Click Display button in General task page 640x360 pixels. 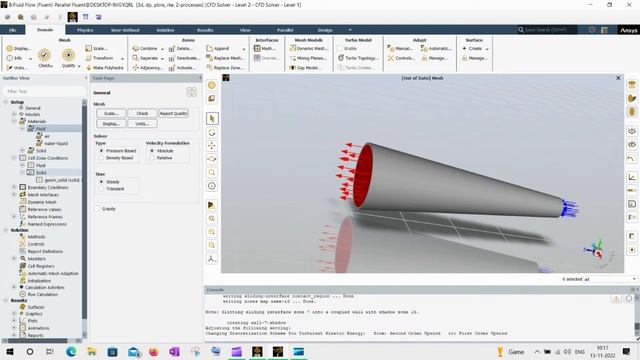(111, 123)
